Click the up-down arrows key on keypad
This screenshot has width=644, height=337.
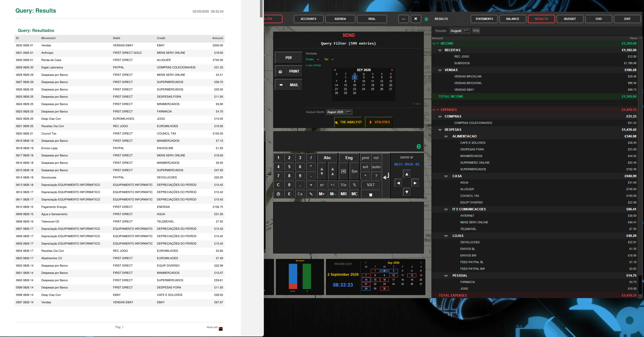click(x=322, y=171)
